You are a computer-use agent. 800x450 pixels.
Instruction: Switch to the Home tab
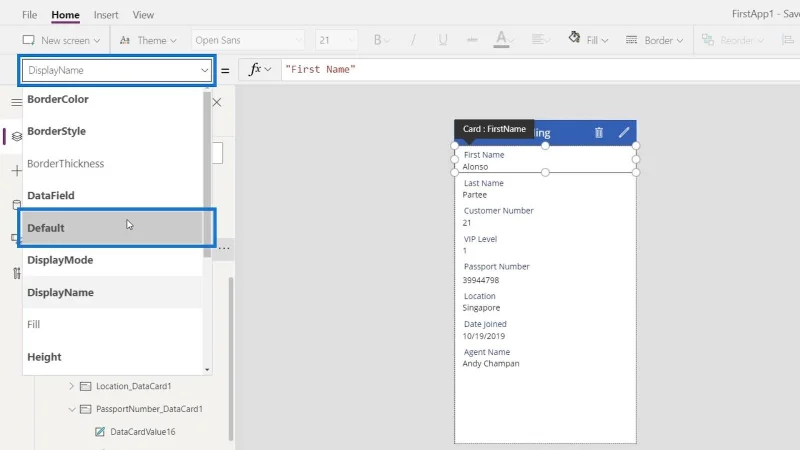point(65,15)
